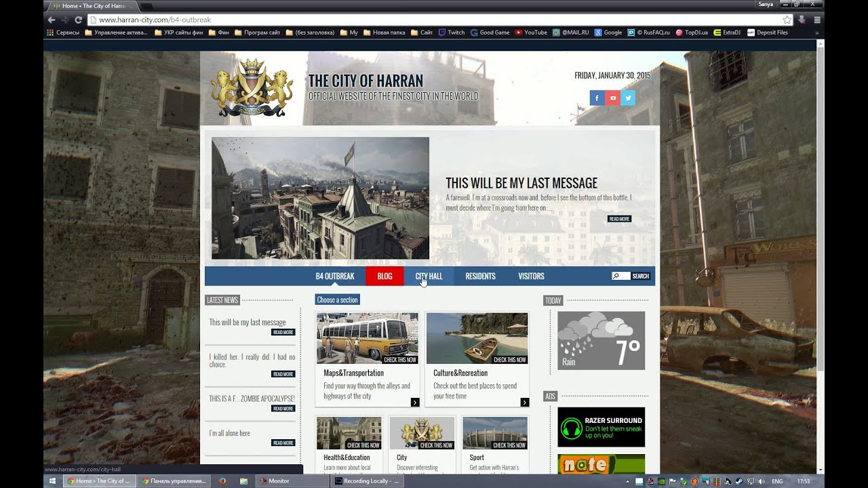Open File Explorer from the taskbar
868x488 pixels.
(x=243, y=481)
